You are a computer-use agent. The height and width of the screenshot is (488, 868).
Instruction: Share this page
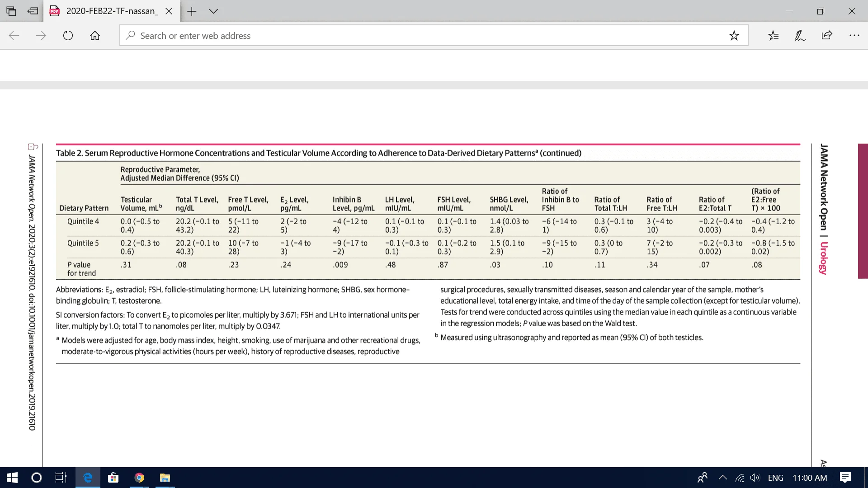827,36
